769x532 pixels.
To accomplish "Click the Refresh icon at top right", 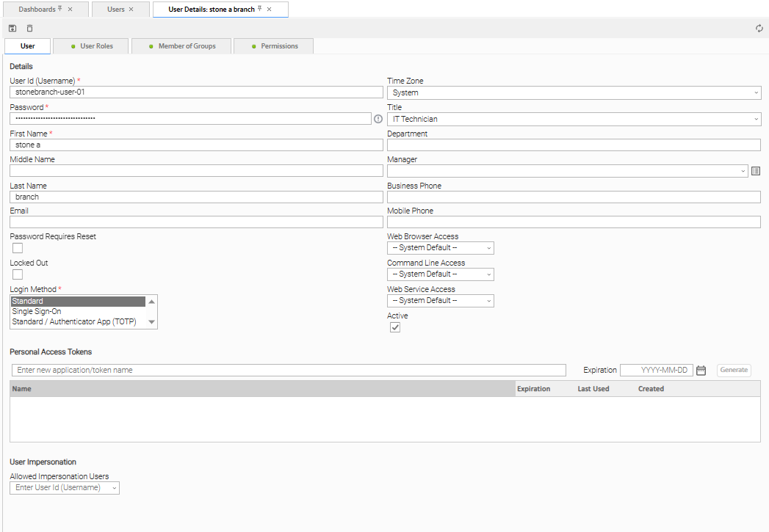I will (x=759, y=29).
